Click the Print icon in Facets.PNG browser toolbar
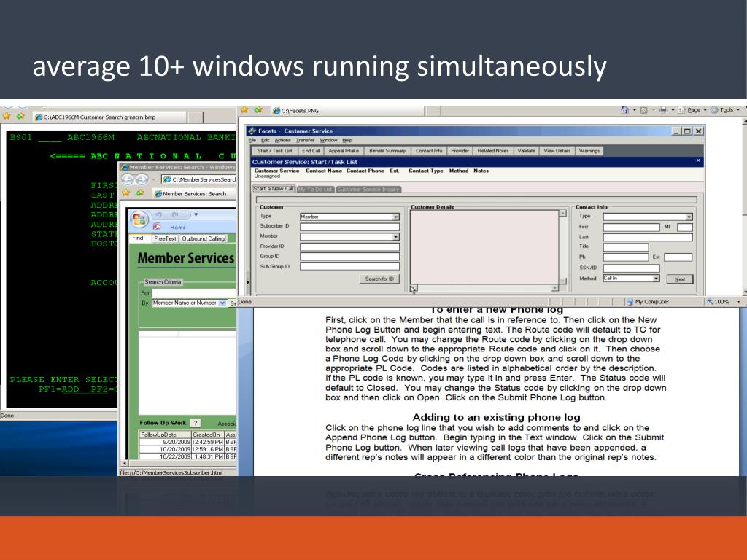Viewport: 747px width, 560px height. coord(663,110)
